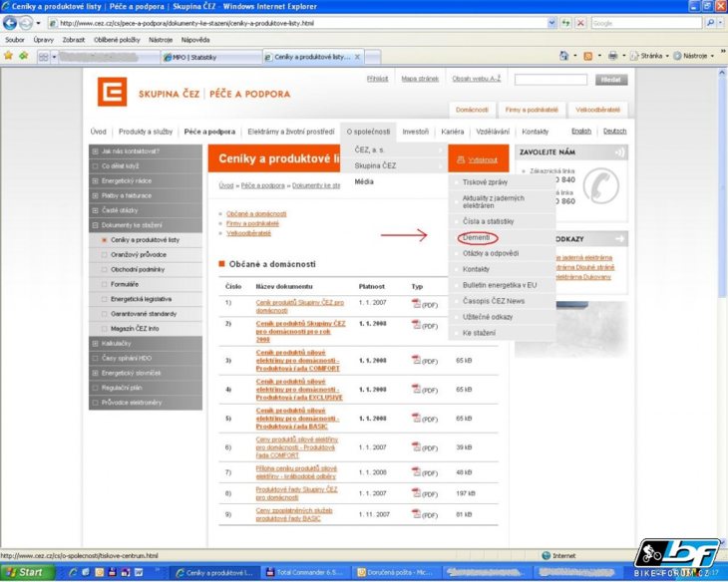This screenshot has width=728, height=582.
Task: Open Total Commander taskbar button
Action: point(305,572)
